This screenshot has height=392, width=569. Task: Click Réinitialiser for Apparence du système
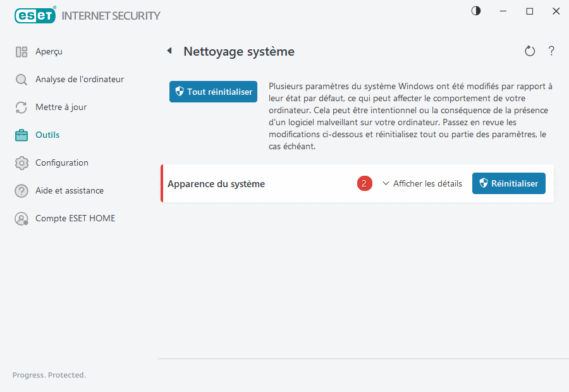tap(509, 183)
